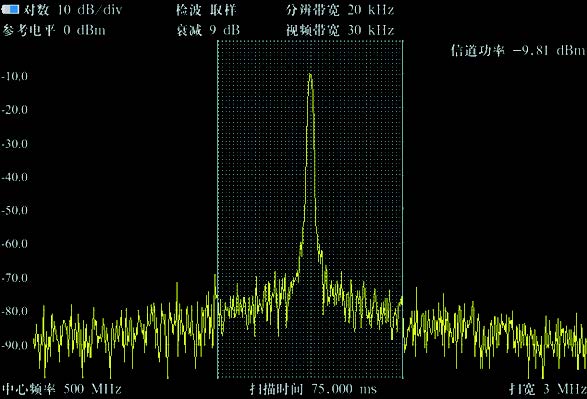Click the -10.0 amplitude axis label
This screenshot has width=587, height=399.
tap(15, 76)
